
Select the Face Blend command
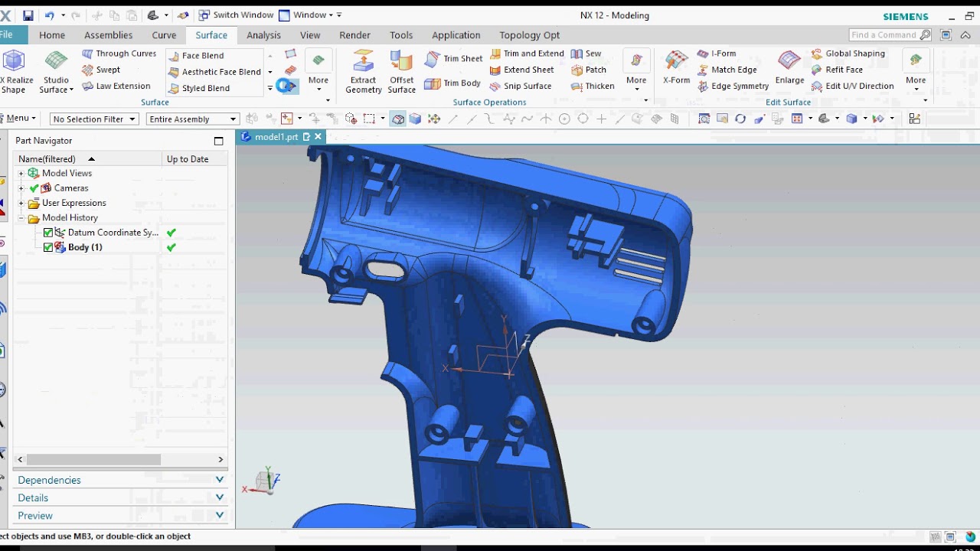click(195, 56)
